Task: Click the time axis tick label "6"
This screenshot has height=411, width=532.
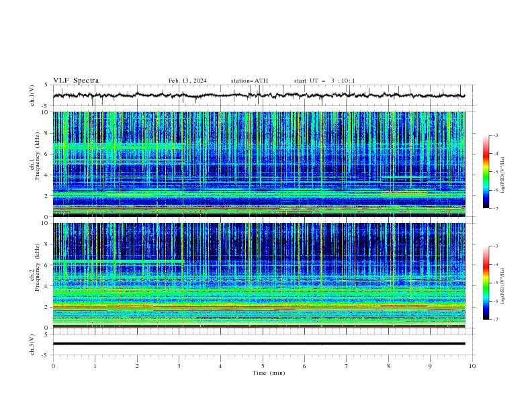Action: click(304, 366)
